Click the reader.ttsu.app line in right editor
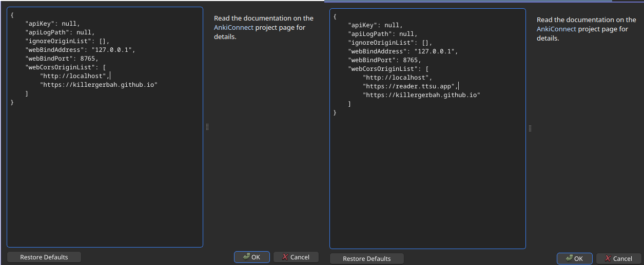 (411, 86)
